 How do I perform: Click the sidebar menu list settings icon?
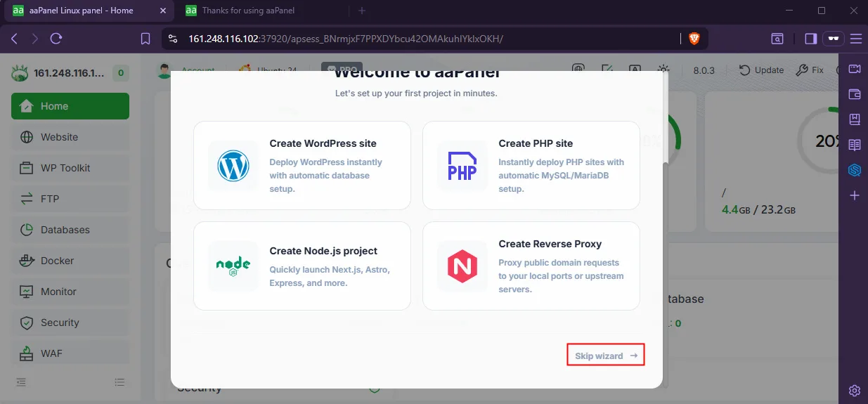click(120, 382)
